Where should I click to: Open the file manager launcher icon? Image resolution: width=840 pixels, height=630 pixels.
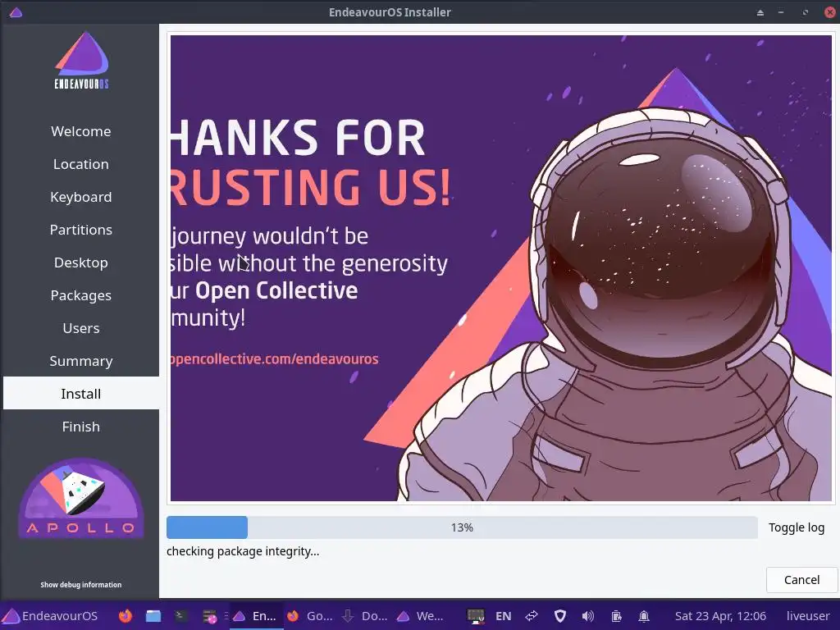coord(153,615)
